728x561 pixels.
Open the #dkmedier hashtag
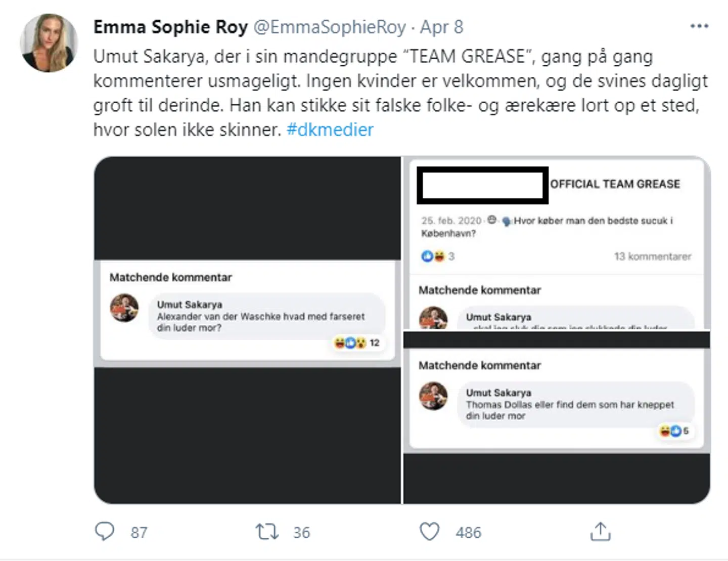pos(330,130)
